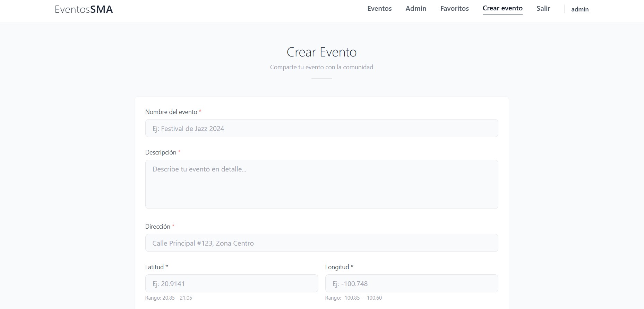Click the admin username in header
644x309 pixels.
pos(580,9)
